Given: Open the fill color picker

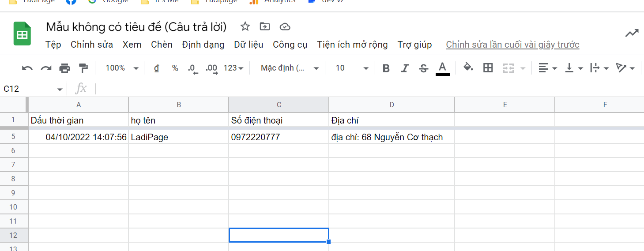Looking at the screenshot, I should point(468,67).
